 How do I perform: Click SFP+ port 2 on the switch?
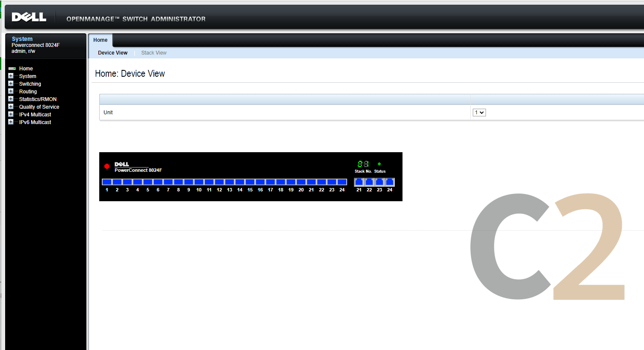coord(117,182)
